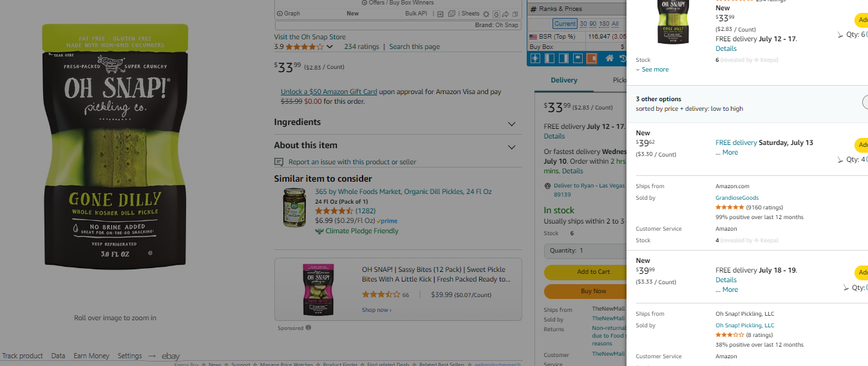Select the dock-right panel layout icon
Image resolution: width=868 pixels, height=366 pixels.
pyautogui.click(x=563, y=58)
